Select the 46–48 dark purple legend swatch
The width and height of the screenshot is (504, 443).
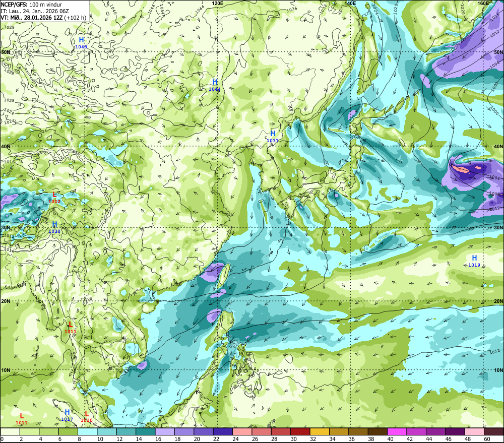coord(455,431)
